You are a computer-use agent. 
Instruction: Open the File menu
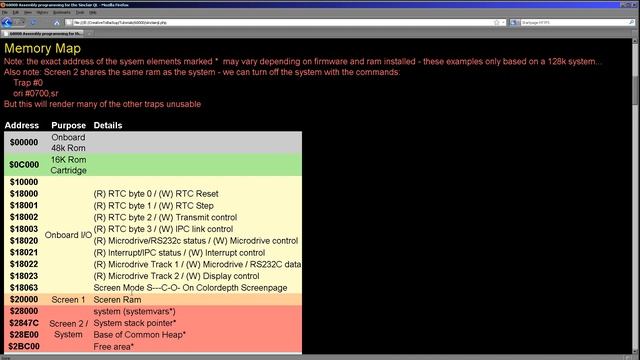click(5, 12)
